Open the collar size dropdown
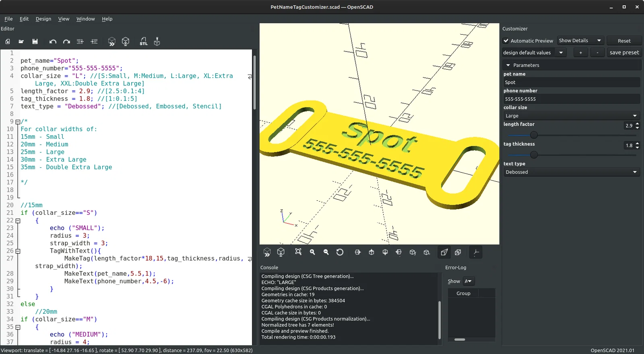The image size is (644, 354). (571, 116)
